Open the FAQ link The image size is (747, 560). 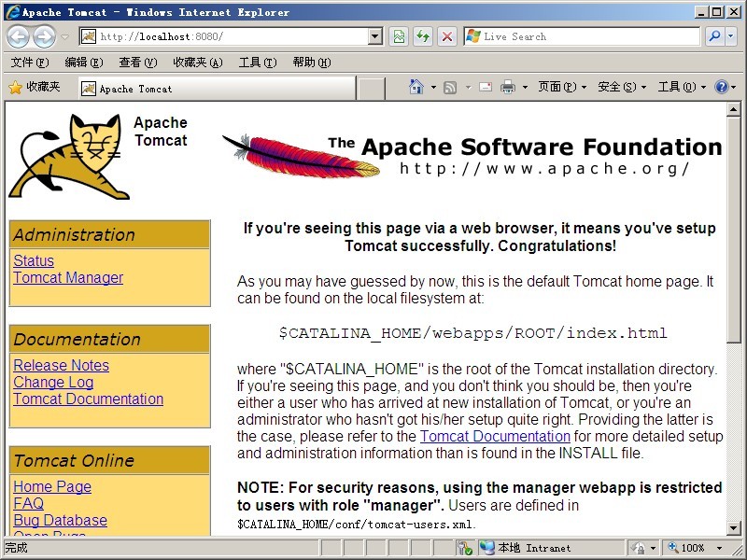(x=29, y=503)
